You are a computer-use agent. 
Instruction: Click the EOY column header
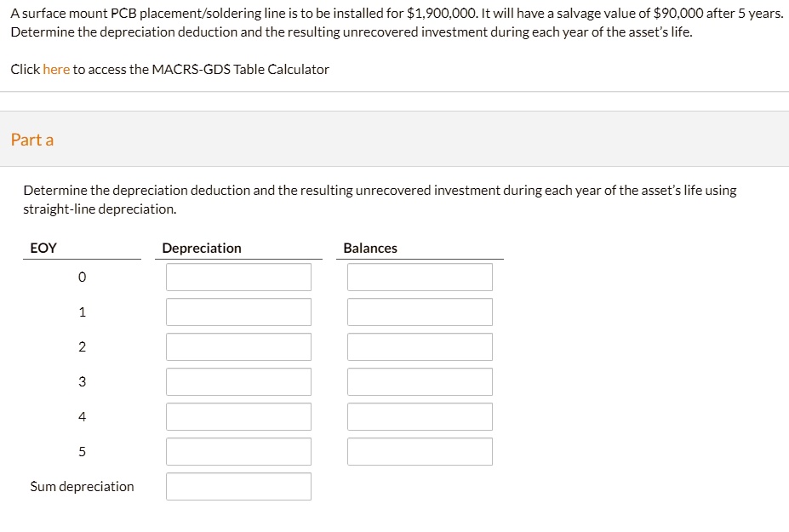point(43,249)
